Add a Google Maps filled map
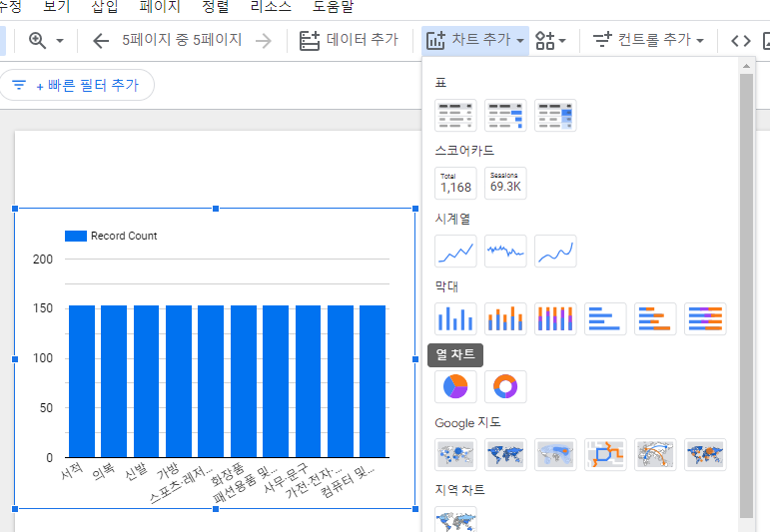Screen dimensions: 770x532 505,454
